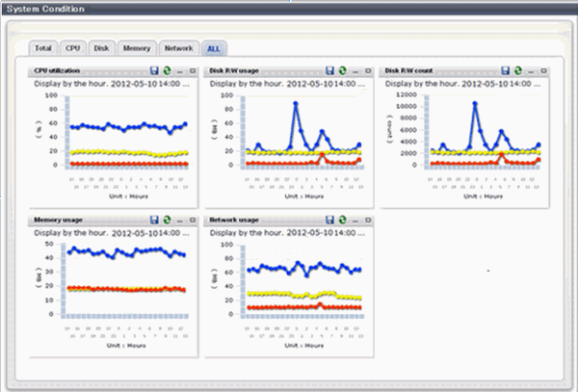Viewport: 578px width, 392px height.
Task: Refresh the CPU utilization panel
Action: pos(166,71)
